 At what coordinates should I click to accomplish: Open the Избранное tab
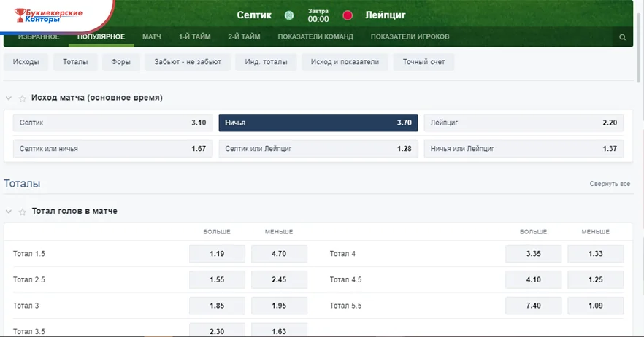(x=39, y=36)
